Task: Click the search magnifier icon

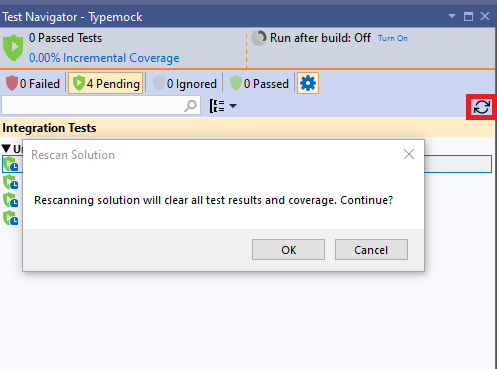Action: pos(191,106)
